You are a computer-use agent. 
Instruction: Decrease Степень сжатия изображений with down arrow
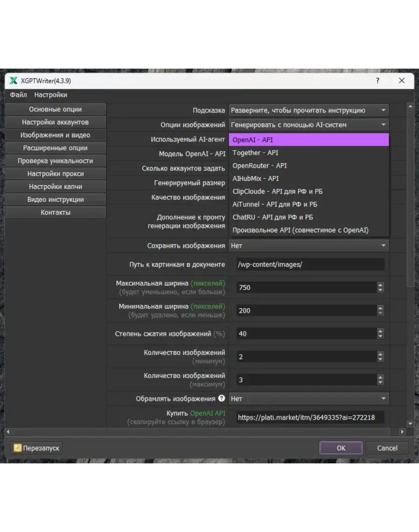click(x=380, y=337)
